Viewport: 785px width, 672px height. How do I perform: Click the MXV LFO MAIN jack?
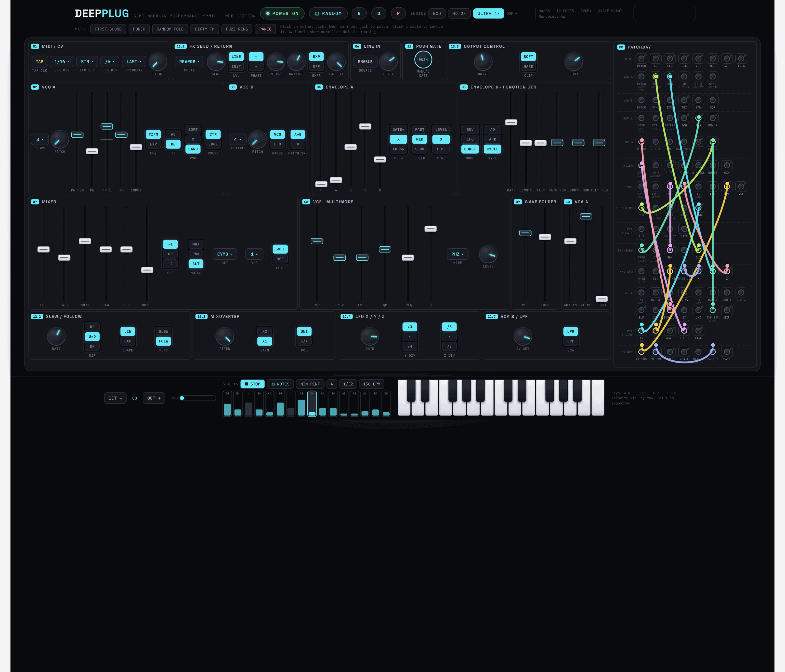coord(641,271)
